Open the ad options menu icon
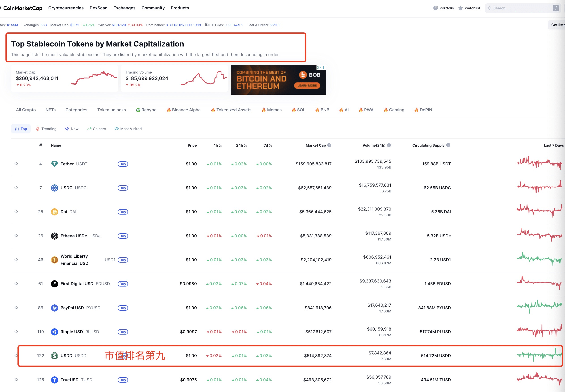The width and height of the screenshot is (565, 392). (323, 67)
